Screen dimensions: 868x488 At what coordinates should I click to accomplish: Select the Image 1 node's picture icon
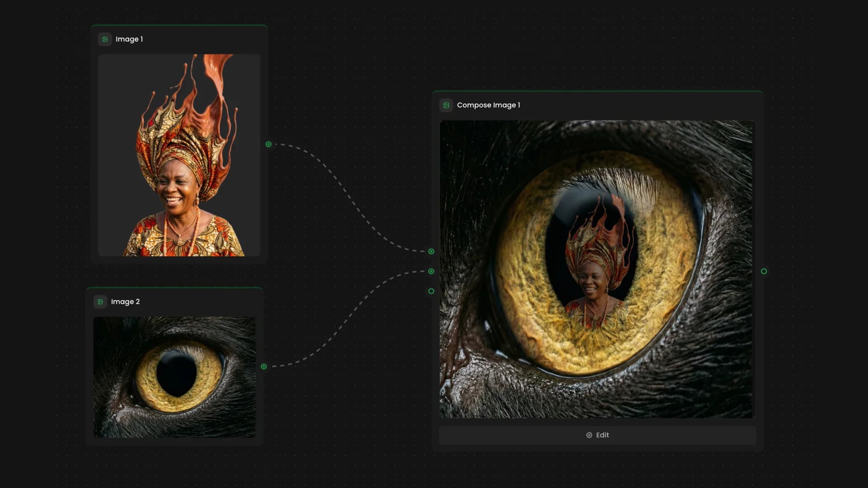105,39
